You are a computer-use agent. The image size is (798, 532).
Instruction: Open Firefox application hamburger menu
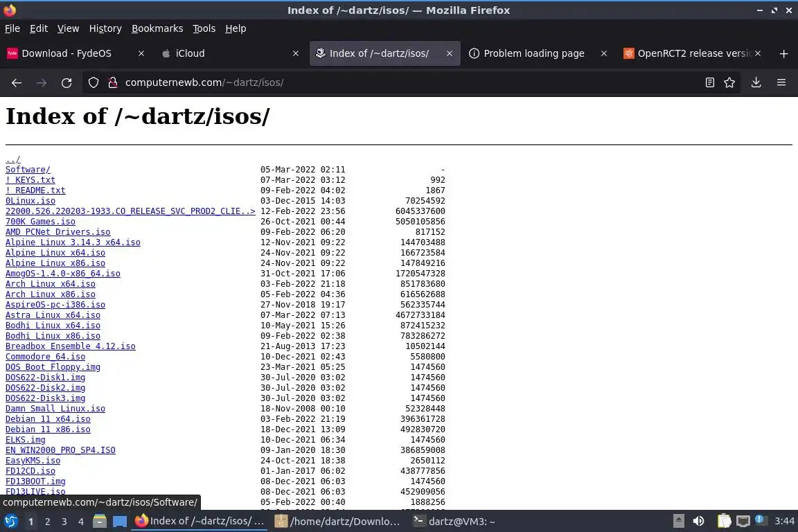pos(781,82)
